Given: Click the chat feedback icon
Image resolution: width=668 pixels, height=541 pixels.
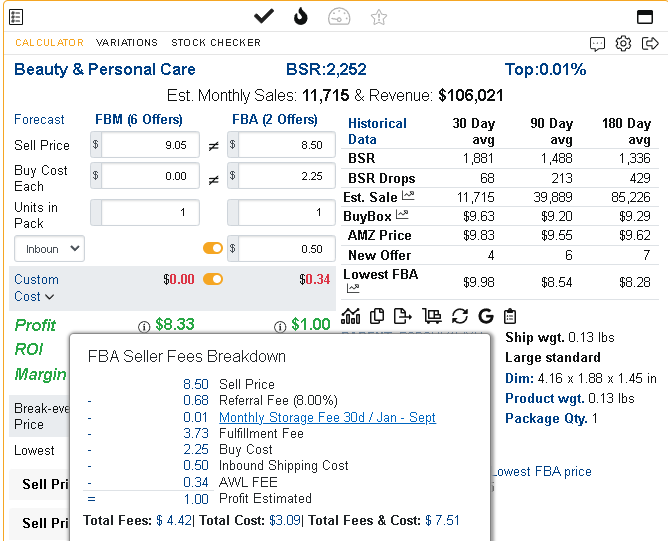Looking at the screenshot, I should (597, 43).
